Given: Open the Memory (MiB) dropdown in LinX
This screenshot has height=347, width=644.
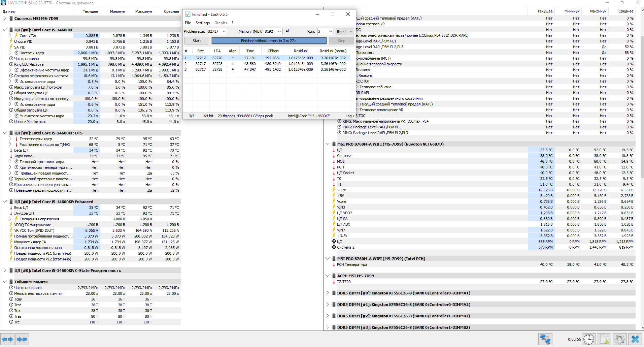Looking at the screenshot, I should 279,31.
